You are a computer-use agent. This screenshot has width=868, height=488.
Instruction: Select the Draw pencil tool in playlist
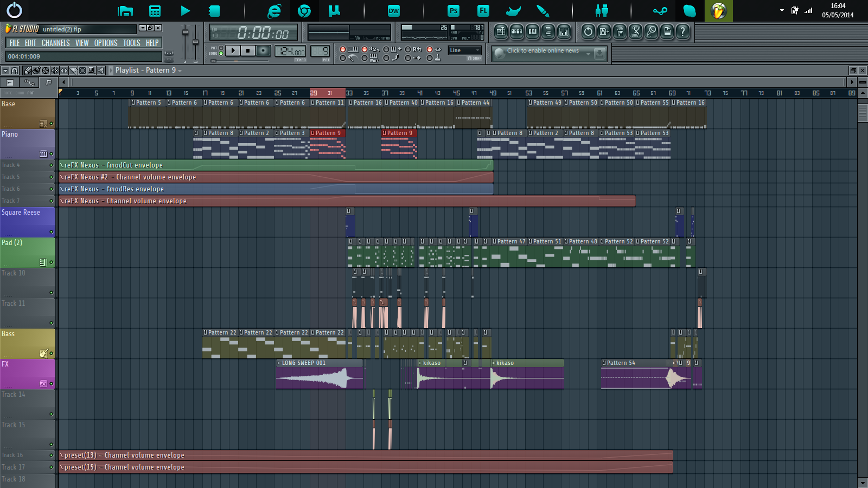[x=27, y=70]
